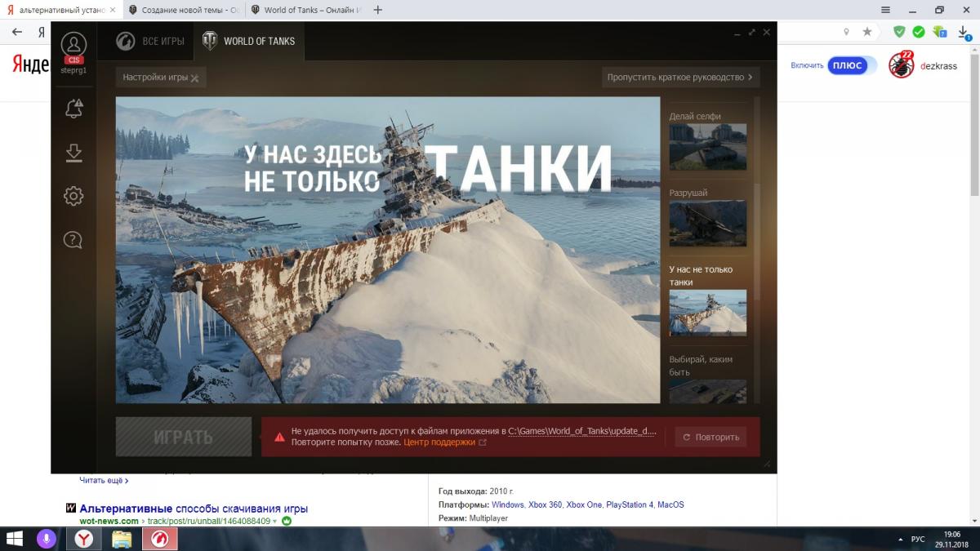Click the РУС language indicator
This screenshot has height=551, width=980.
click(918, 539)
